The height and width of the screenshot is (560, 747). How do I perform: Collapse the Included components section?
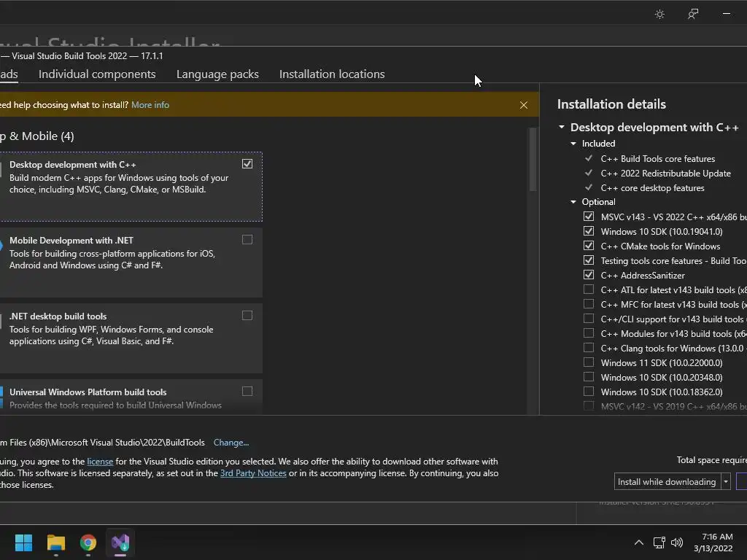(x=573, y=144)
